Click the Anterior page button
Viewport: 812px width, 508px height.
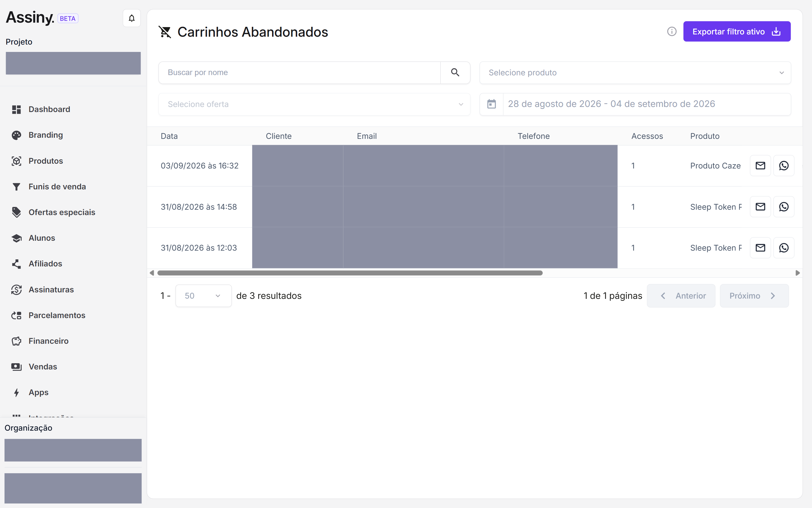tap(681, 296)
